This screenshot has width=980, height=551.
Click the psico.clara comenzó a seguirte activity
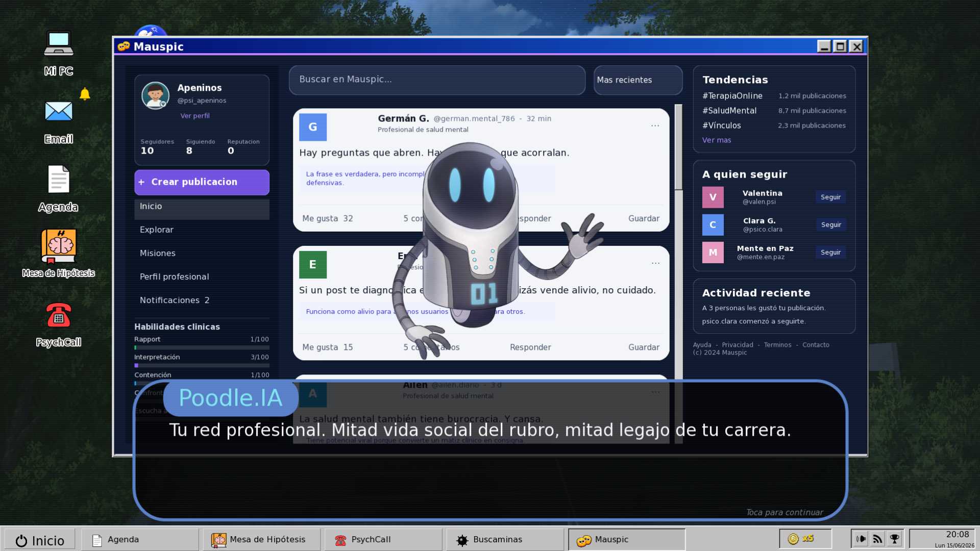(x=754, y=321)
